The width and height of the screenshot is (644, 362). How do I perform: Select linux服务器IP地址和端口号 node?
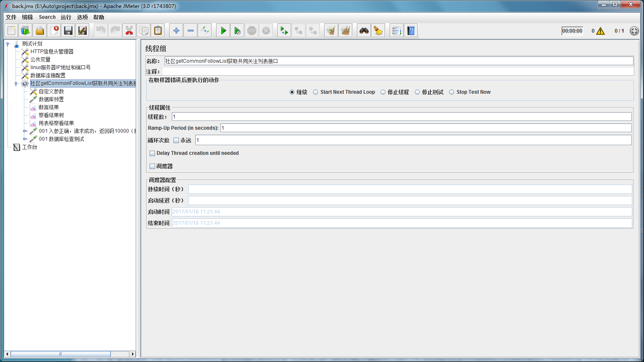(x=61, y=67)
